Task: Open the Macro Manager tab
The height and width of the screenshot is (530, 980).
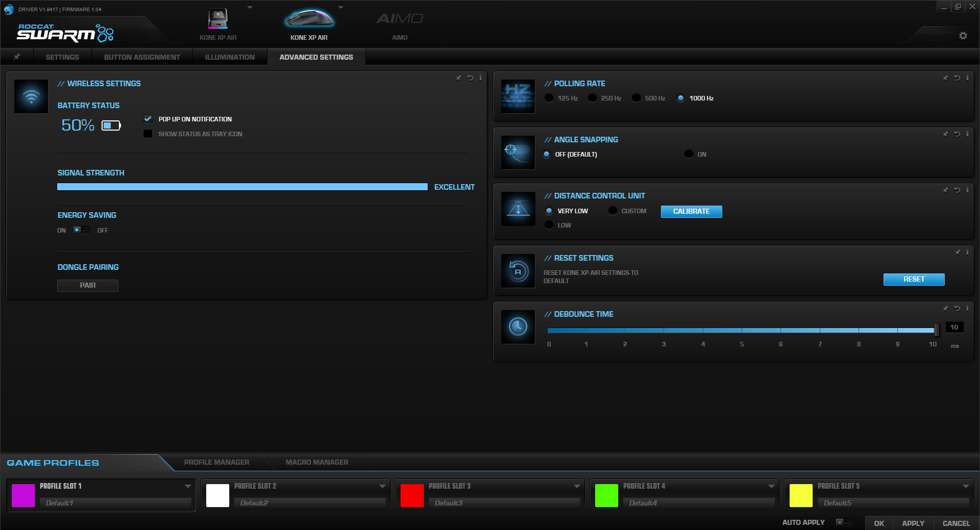Action: coord(317,462)
